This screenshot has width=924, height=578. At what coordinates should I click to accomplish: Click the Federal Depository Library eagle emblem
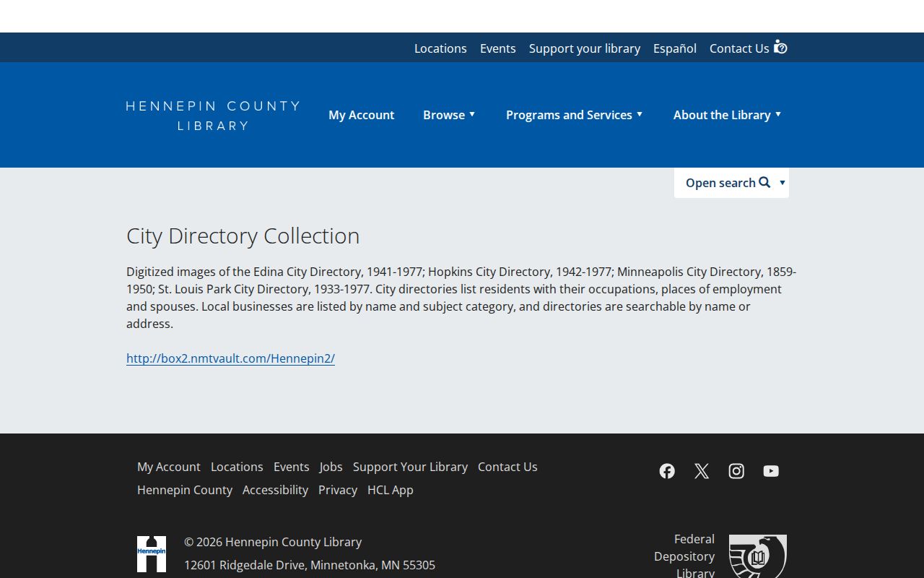(x=758, y=556)
